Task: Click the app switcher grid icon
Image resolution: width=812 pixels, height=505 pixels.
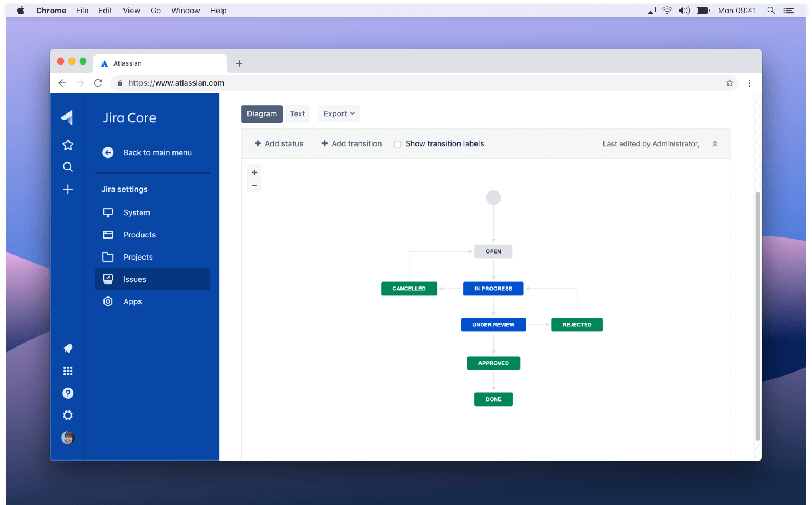Action: (x=67, y=371)
